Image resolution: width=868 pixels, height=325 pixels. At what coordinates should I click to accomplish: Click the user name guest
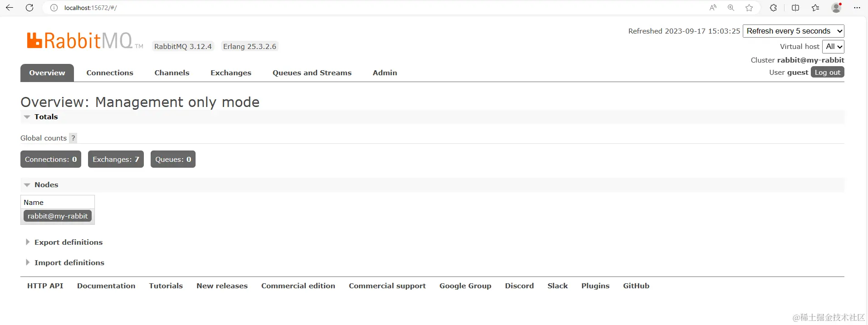tap(798, 73)
